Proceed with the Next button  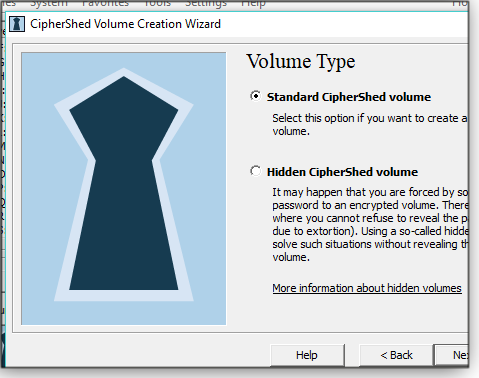(451, 355)
